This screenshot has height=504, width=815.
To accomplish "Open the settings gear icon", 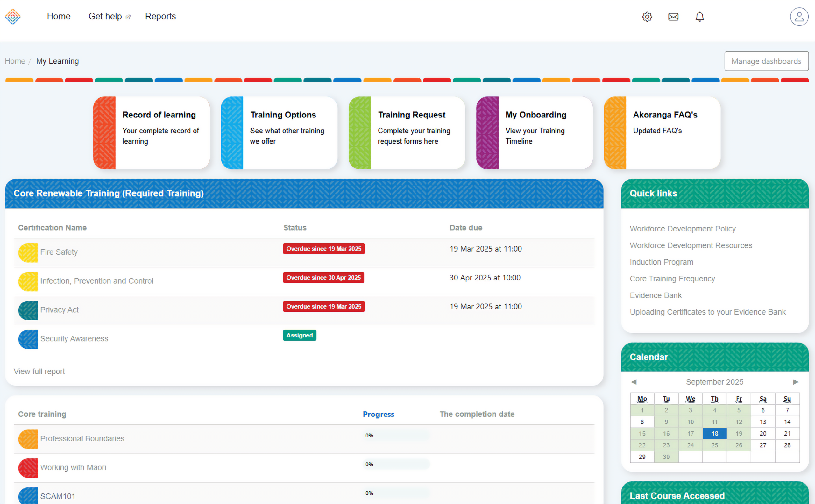I will pos(647,17).
